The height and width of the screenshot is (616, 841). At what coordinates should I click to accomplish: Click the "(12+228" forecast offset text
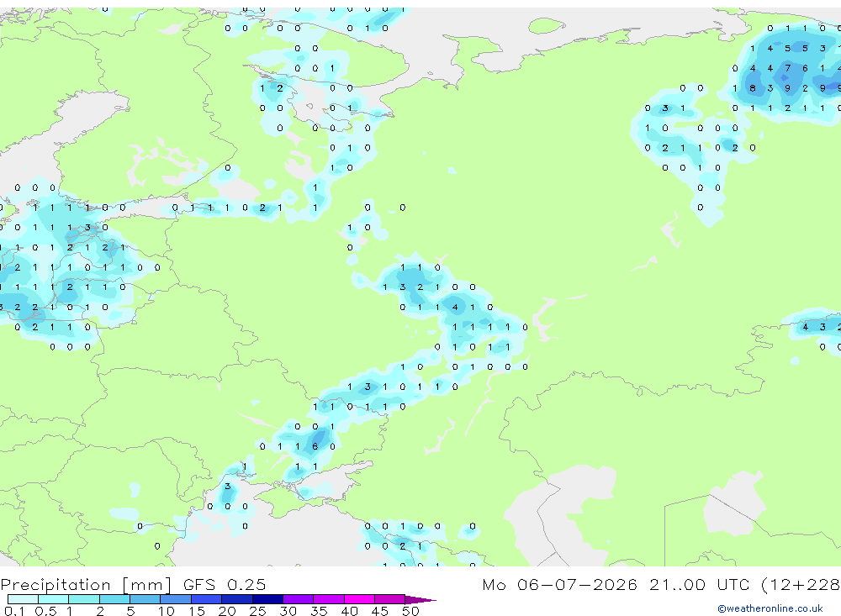click(x=801, y=585)
